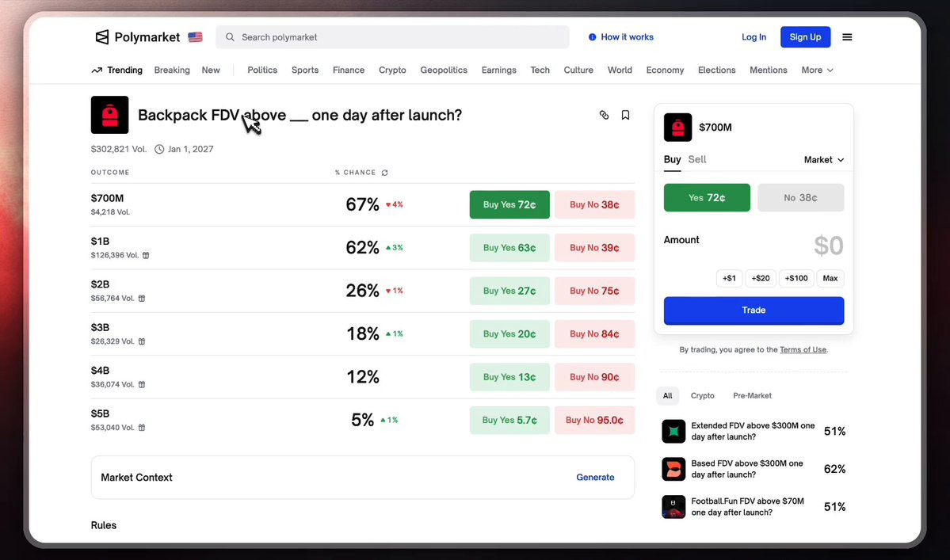
Task: Select the No 38¢ option in trade panel
Action: click(800, 198)
